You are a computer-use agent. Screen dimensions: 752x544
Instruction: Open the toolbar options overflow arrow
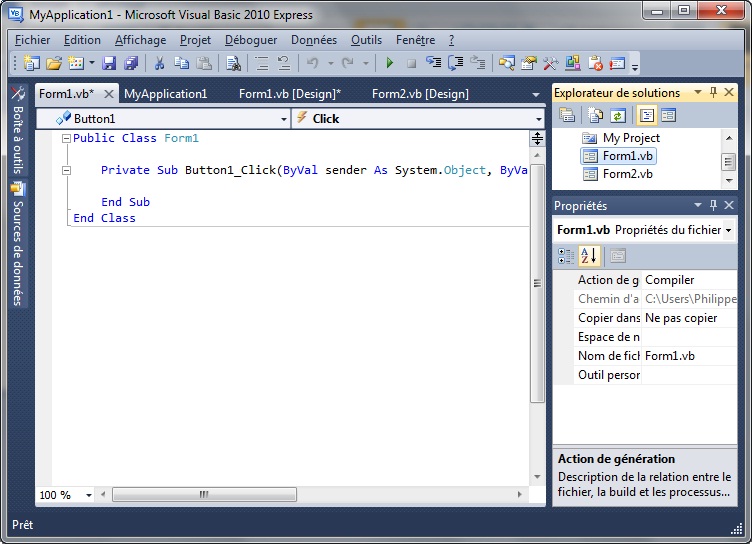pos(634,67)
